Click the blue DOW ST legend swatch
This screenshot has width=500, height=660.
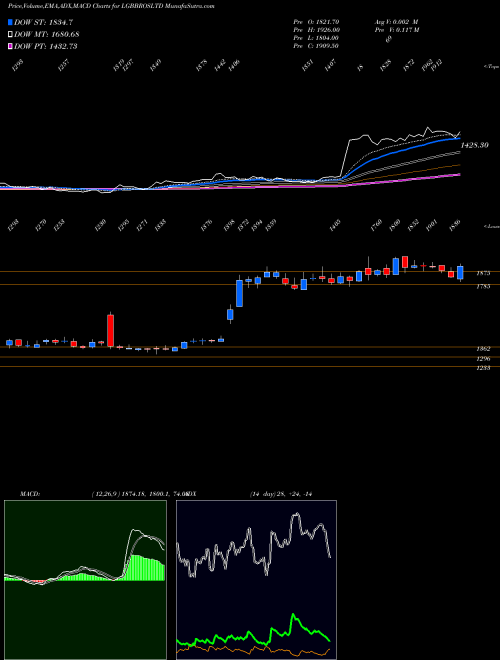click(x=10, y=22)
